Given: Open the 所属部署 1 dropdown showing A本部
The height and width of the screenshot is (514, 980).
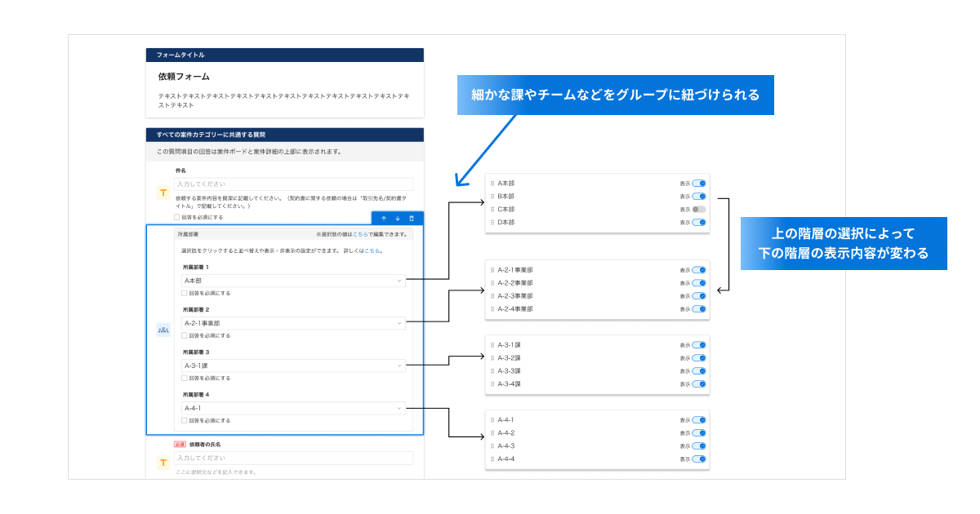Looking at the screenshot, I should pyautogui.click(x=294, y=280).
